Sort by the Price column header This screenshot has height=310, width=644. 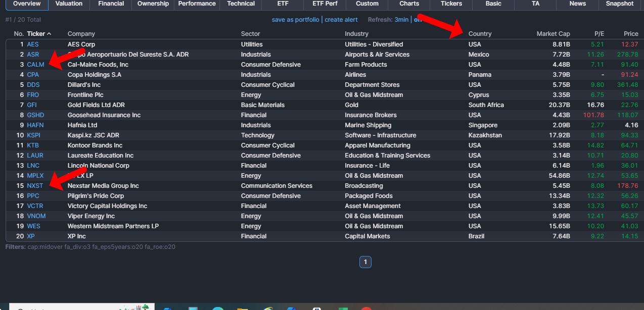[x=631, y=34]
